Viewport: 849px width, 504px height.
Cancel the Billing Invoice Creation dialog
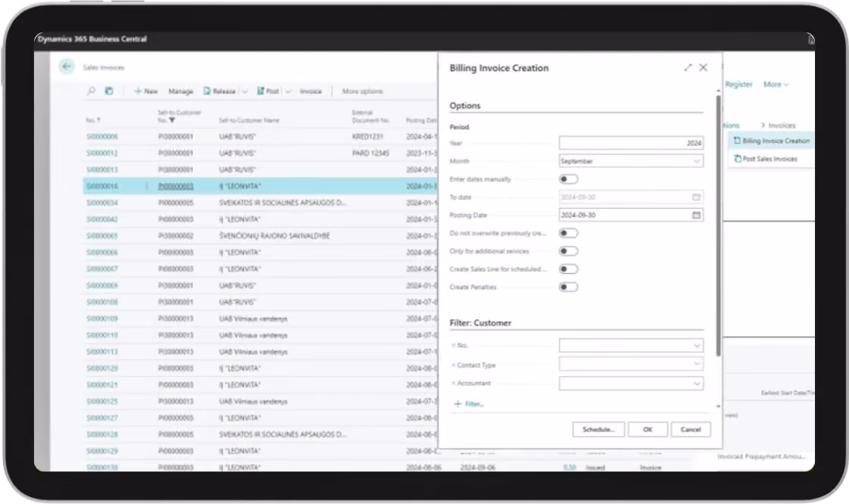point(691,429)
